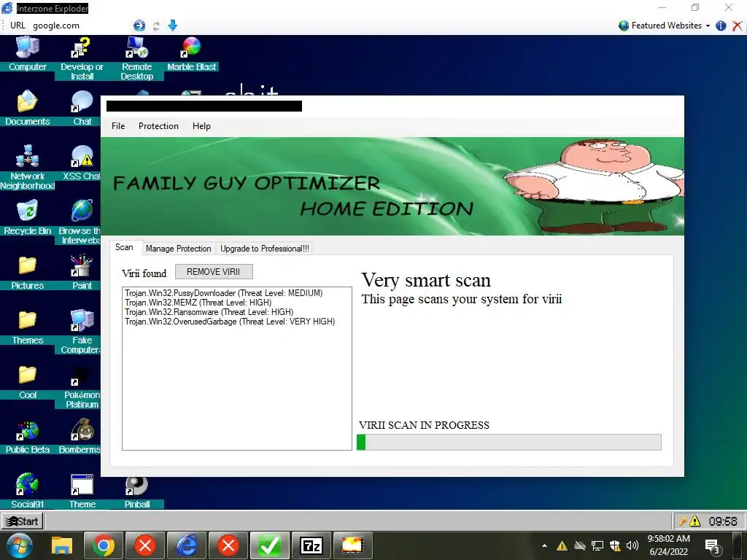
Task: Expand the Featured Websites dropdown
Action: coord(664,26)
